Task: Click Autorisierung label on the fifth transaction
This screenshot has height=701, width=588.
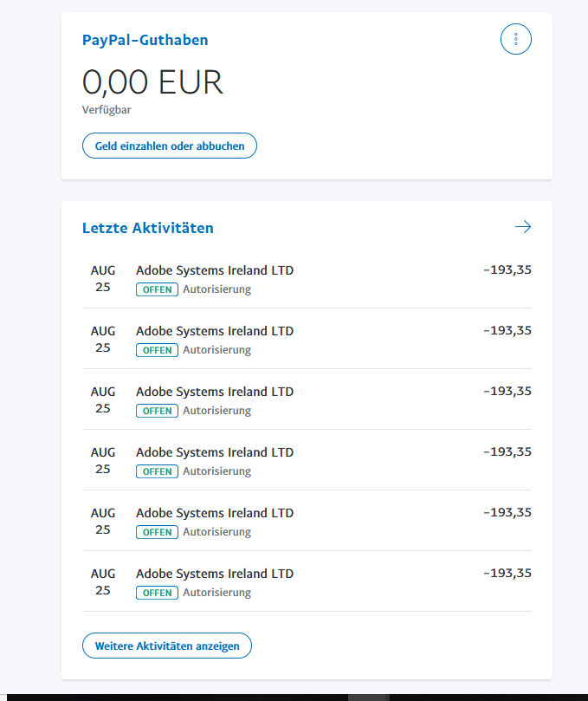Action: coord(216,532)
